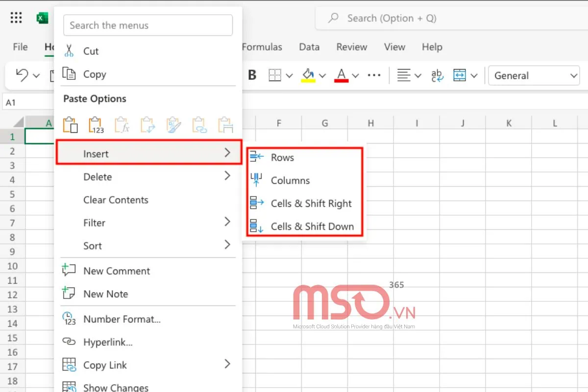The image size is (588, 392).
Task: Expand the font color dropdown arrow
Action: [x=356, y=75]
